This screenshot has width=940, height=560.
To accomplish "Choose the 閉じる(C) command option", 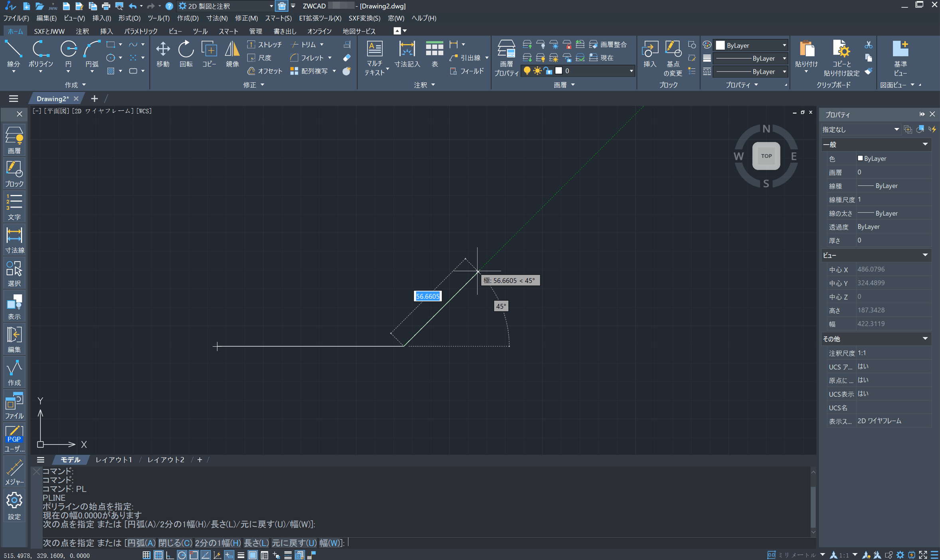I will click(175, 542).
